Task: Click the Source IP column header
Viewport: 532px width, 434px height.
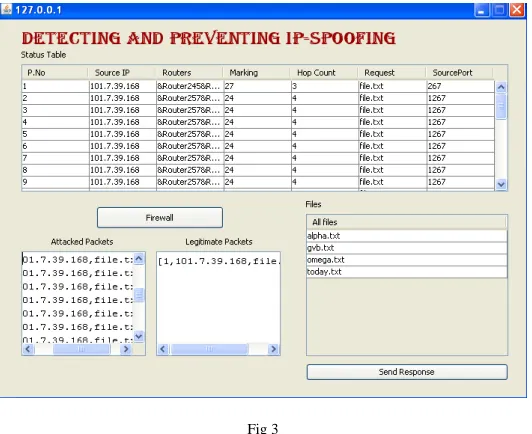Action: [x=122, y=73]
